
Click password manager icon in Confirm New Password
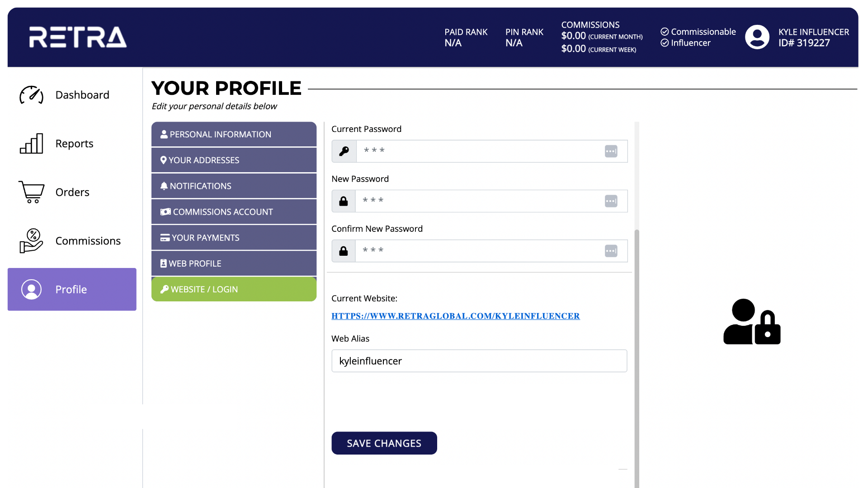tap(611, 251)
